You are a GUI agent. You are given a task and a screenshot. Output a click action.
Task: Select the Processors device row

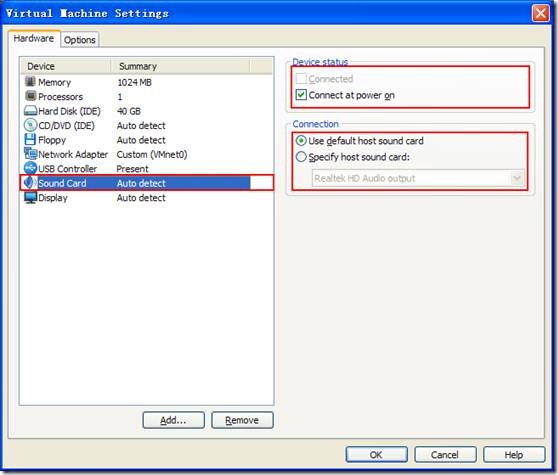click(147, 96)
